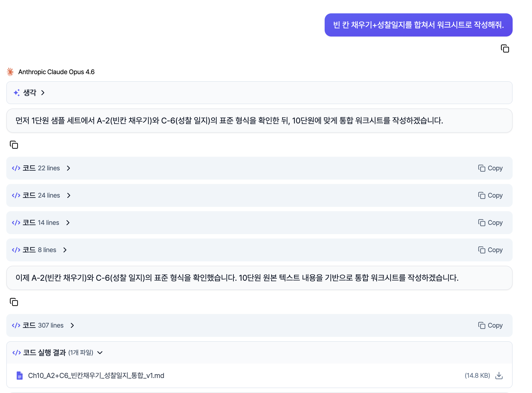This screenshot has width=532, height=393.
Task: Click the code bracket icon of 22 lines block
Action: tap(16, 168)
